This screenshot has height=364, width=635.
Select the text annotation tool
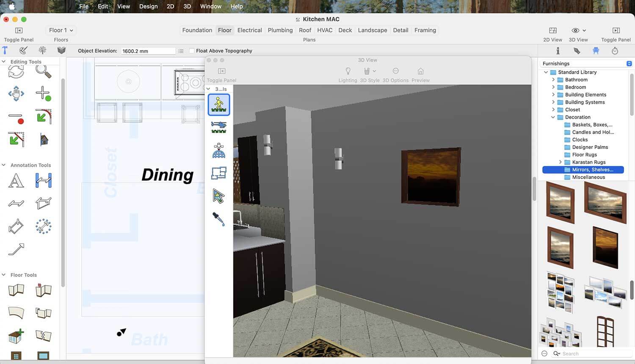[16, 181]
